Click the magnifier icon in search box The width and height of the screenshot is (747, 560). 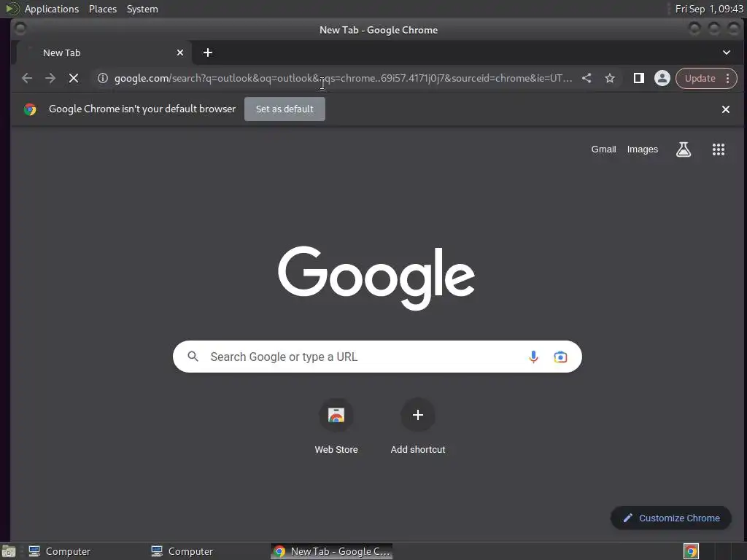(193, 356)
